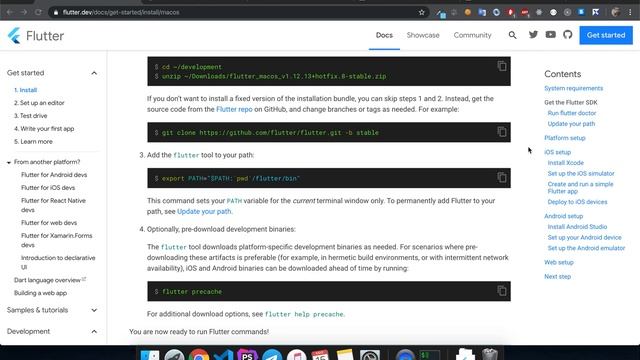Jump to Android setup section

(x=564, y=216)
